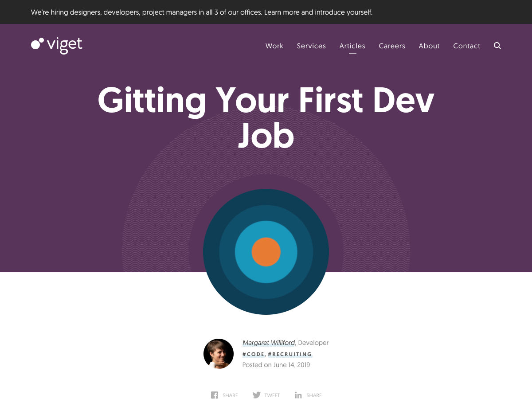Click the Facebook share icon
This screenshot has width=532, height=399.
[215, 395]
